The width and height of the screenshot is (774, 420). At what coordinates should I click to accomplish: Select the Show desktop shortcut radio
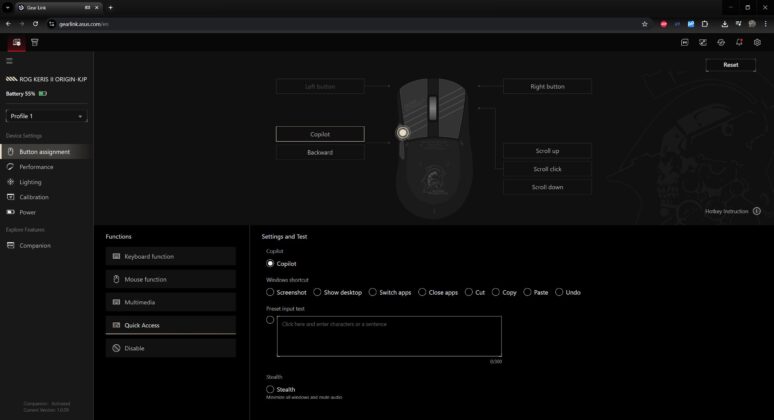[317, 292]
